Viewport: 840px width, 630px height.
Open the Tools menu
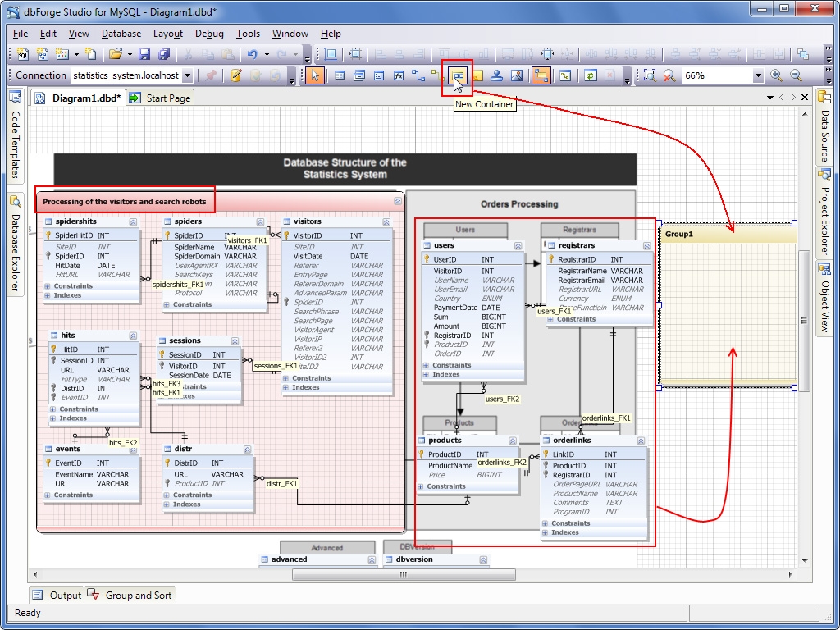pyautogui.click(x=248, y=33)
